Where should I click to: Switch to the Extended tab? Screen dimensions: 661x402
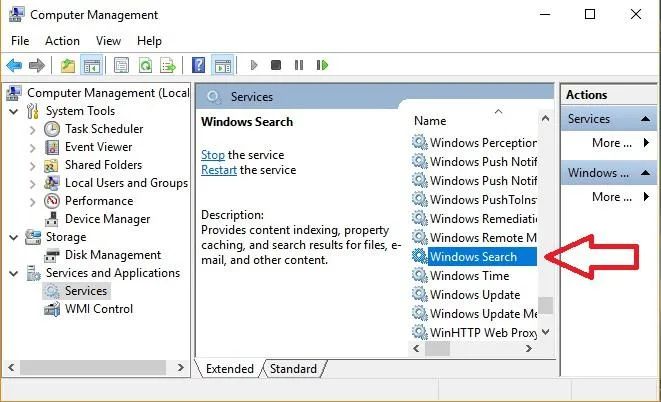coord(230,369)
